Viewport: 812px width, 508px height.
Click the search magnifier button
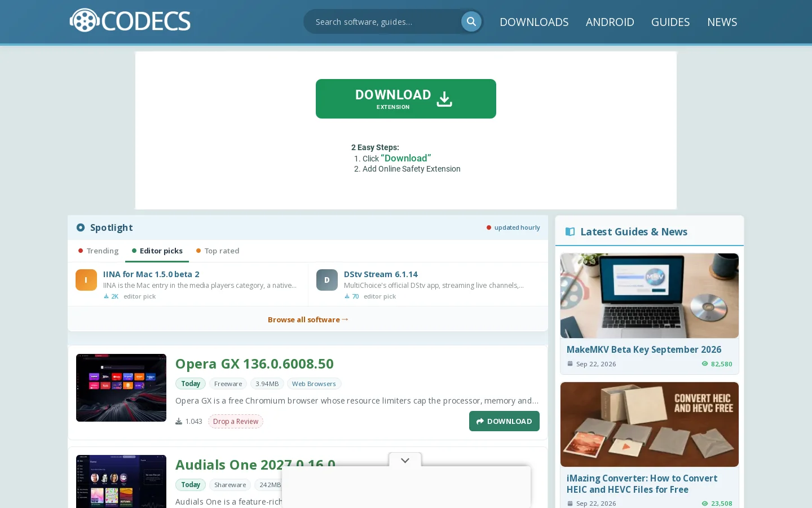point(471,21)
